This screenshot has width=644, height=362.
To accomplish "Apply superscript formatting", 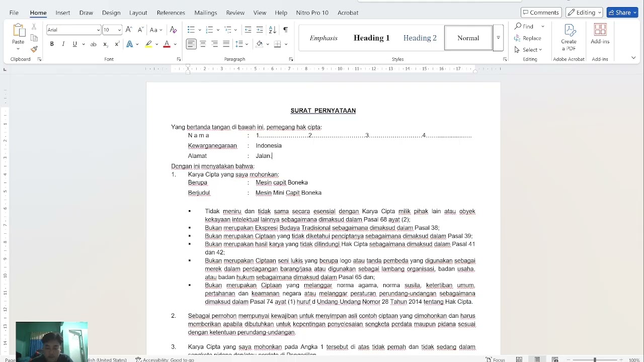I will (117, 44).
